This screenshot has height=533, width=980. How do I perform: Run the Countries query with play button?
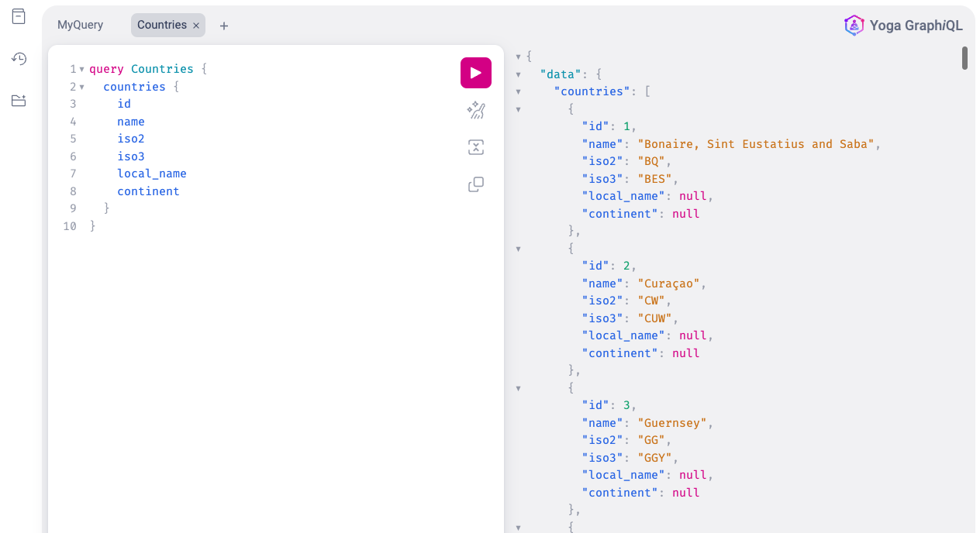pyautogui.click(x=476, y=73)
